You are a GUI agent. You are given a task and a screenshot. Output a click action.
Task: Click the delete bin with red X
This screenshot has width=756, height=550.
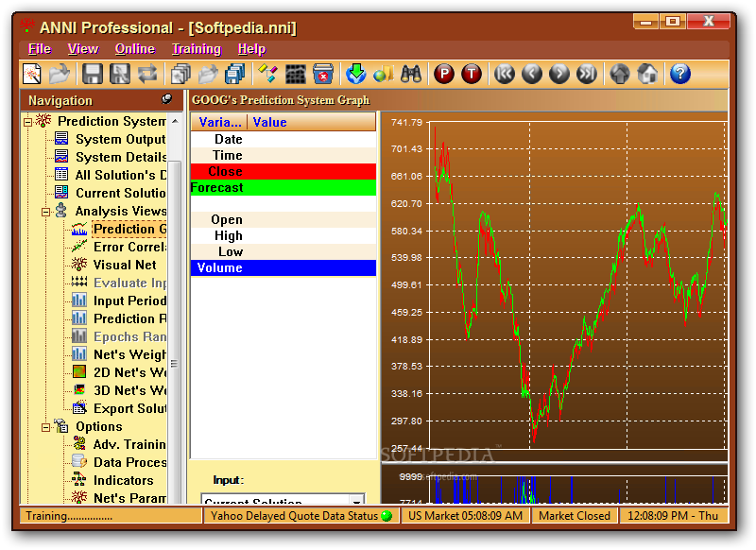coord(323,75)
